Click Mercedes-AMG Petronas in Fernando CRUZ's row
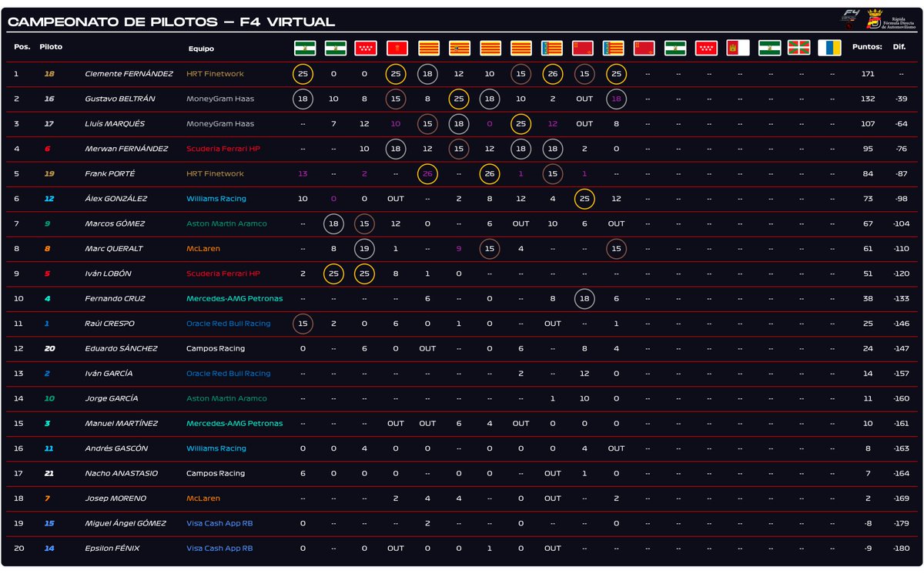This screenshot has height=574, width=924. [235, 299]
